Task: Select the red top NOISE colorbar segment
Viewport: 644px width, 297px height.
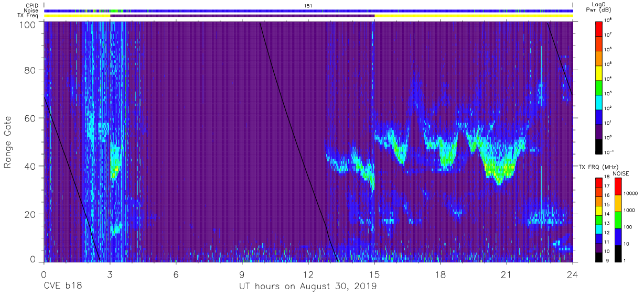Action: click(x=618, y=186)
